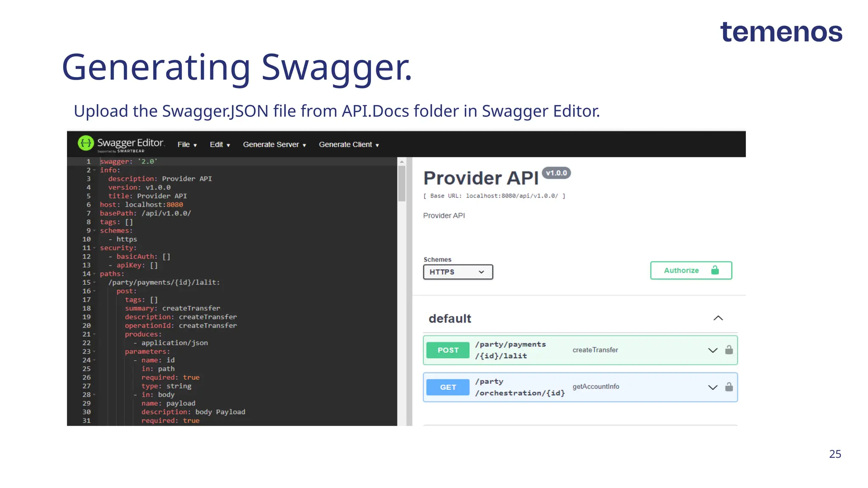Open the File menu
The width and height of the screenshot is (868, 488).
click(187, 144)
